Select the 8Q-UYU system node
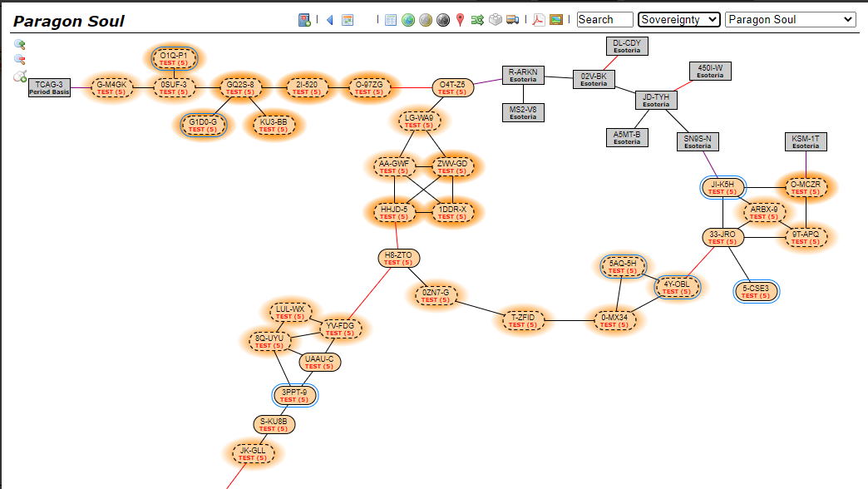Screen dimensions: 868x489 [x=269, y=341]
